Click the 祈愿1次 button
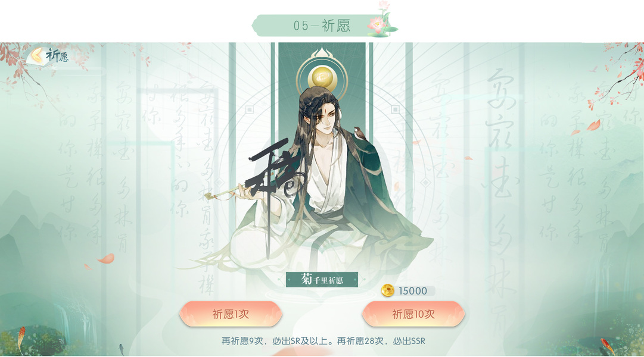Screen dimensions: 644x357 click(231, 314)
